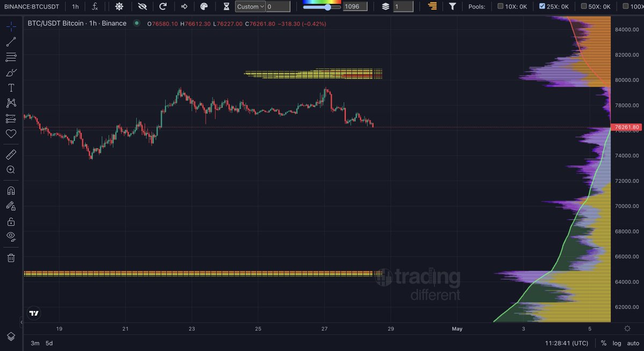The width and height of the screenshot is (644, 351).
Task: Enable the 10X: 0K pool checkbox
Action: (500, 6)
